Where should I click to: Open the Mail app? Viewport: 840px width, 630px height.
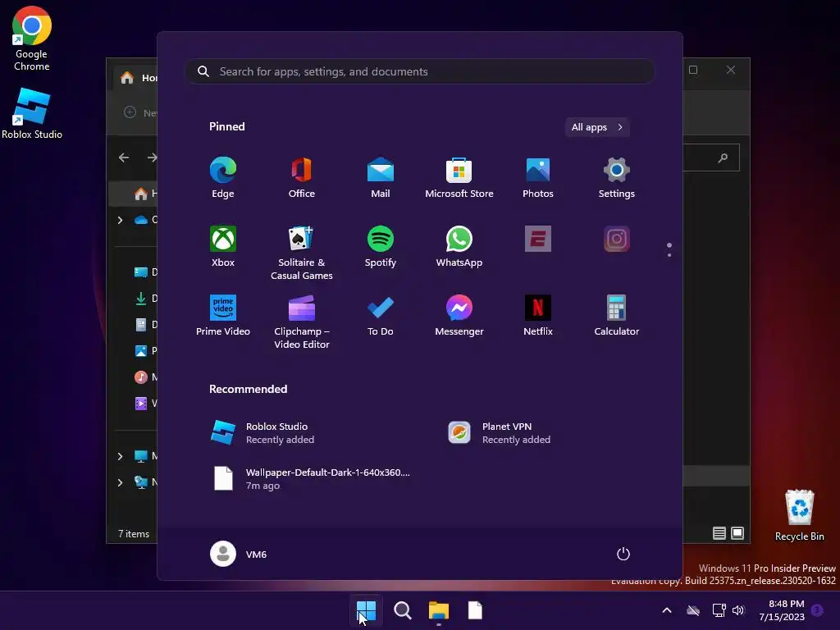381,178
